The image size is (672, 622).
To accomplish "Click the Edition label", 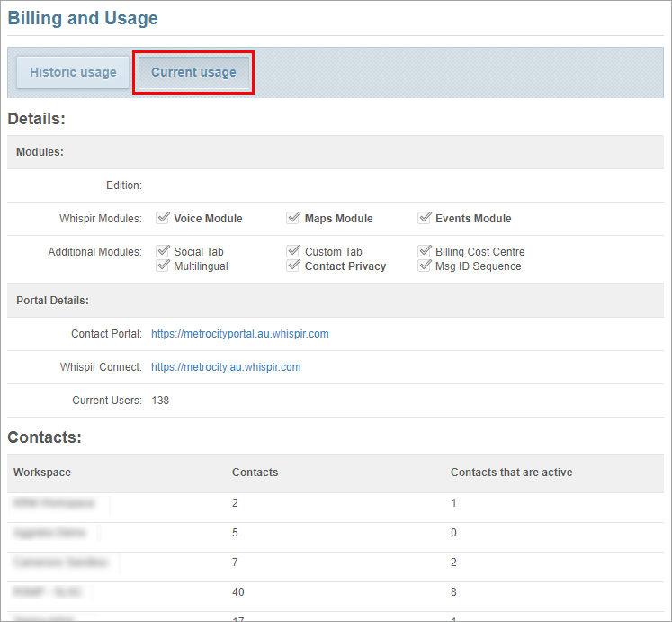I will click(x=124, y=185).
